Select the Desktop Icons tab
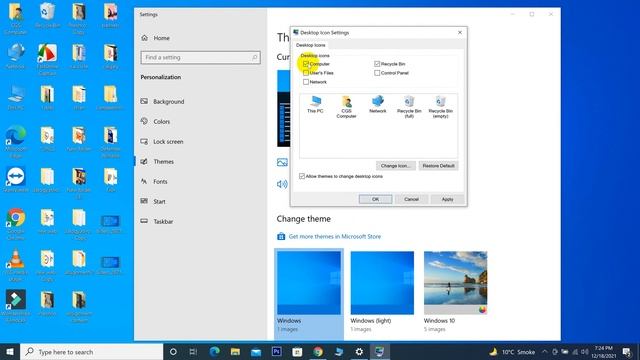640x360 pixels. 311,45
